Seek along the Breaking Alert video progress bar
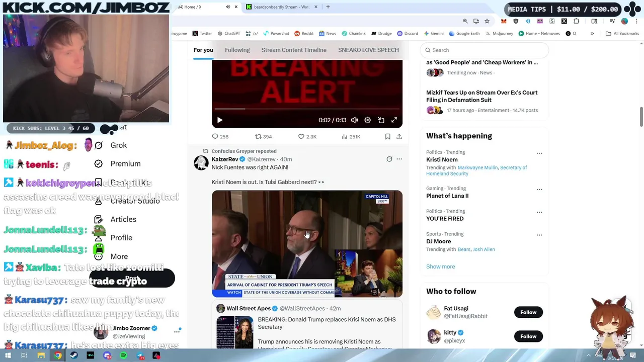The height and width of the screenshot is (362, 644). coord(307,109)
